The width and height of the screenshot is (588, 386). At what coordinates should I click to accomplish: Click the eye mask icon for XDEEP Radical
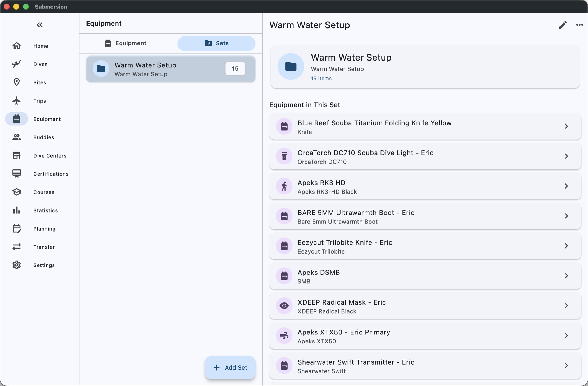point(284,306)
